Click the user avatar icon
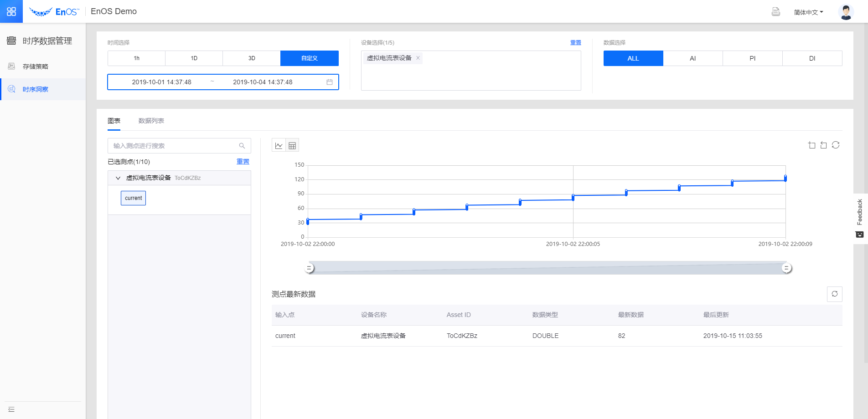The image size is (868, 419). [x=846, y=12]
